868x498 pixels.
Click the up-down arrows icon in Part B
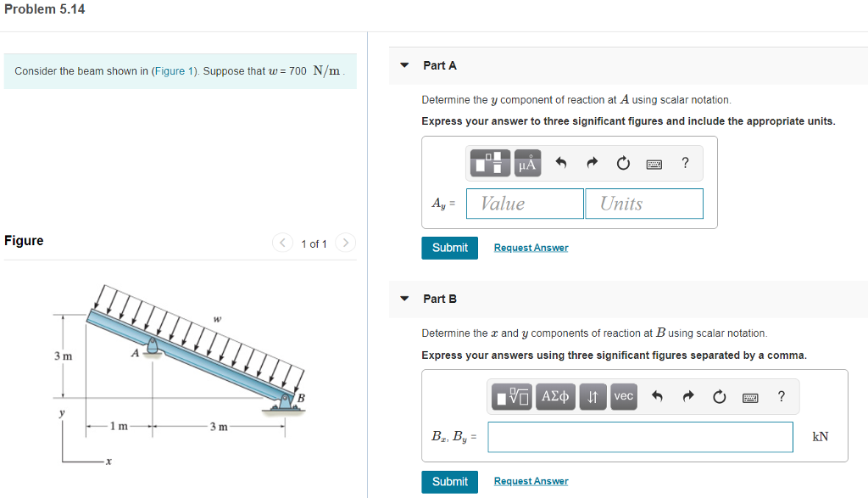click(592, 396)
